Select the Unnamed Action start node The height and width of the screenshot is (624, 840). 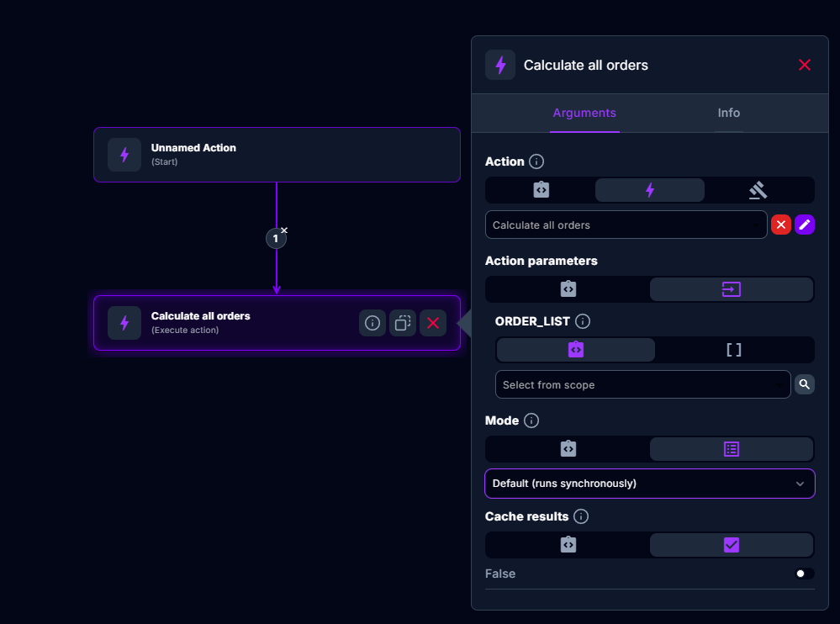point(277,155)
